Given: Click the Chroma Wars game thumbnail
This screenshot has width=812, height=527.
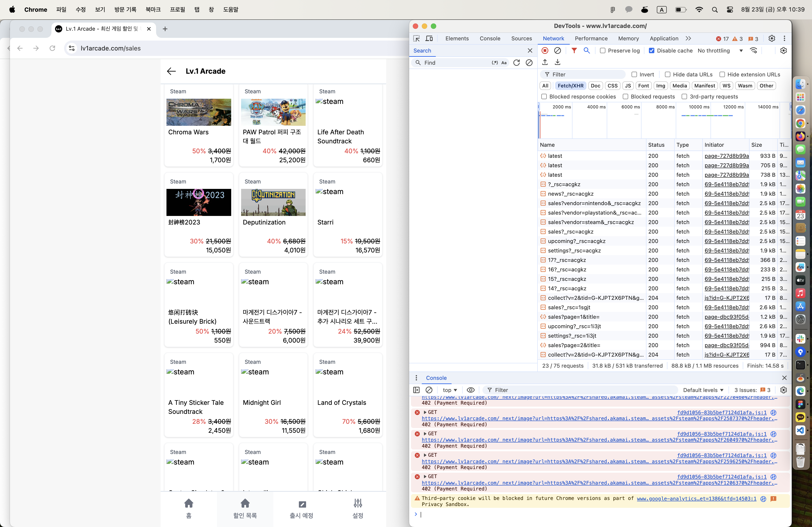Looking at the screenshot, I should coord(198,112).
